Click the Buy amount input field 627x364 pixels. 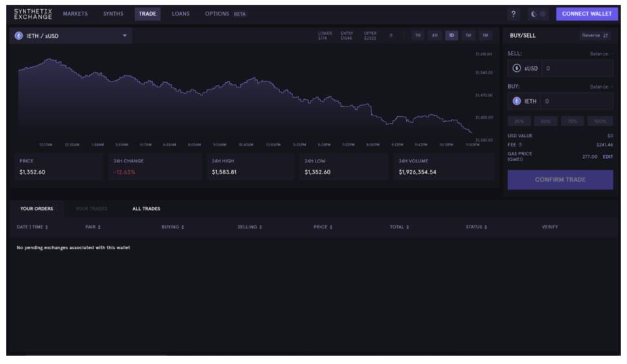tap(577, 102)
